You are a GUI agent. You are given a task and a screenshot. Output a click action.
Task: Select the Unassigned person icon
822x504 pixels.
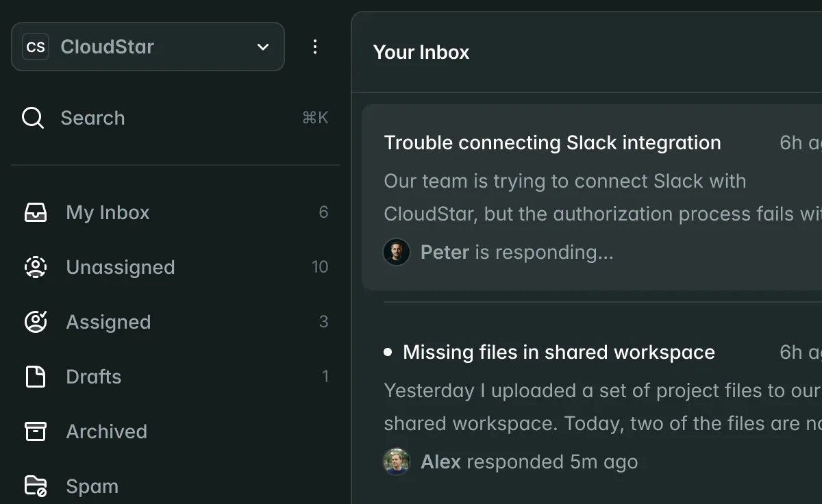(x=35, y=267)
